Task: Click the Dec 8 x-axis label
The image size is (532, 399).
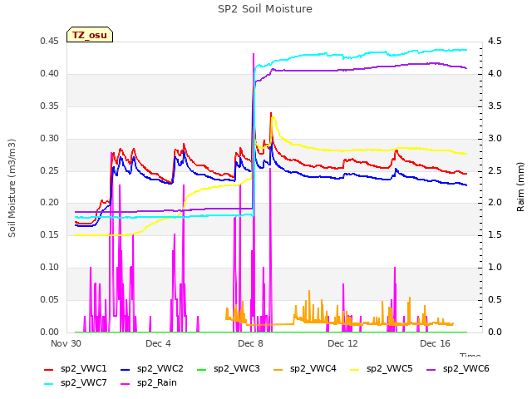Action: 250,343
